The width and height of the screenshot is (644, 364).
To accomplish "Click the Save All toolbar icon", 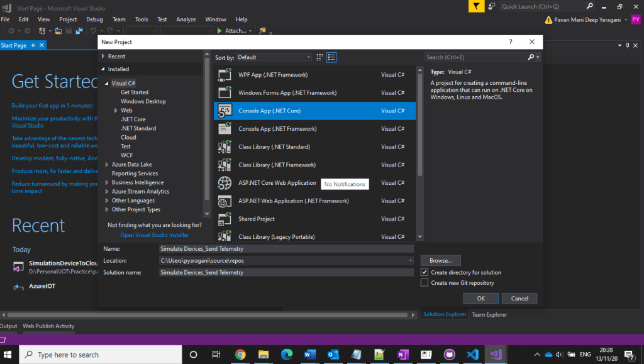I will [x=79, y=30].
